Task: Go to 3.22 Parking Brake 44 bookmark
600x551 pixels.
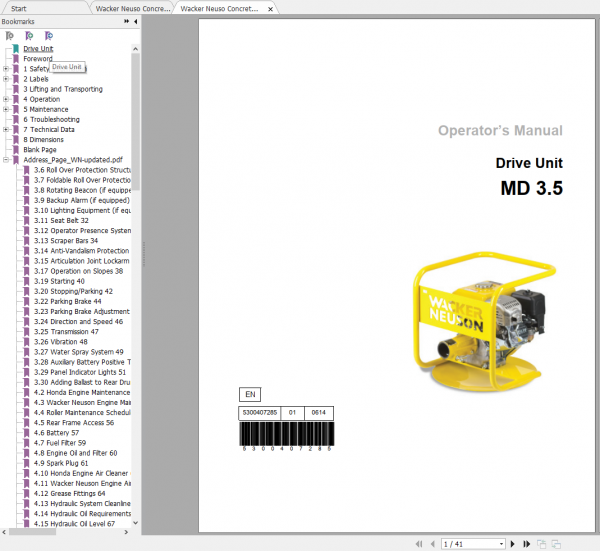Action: [x=68, y=302]
